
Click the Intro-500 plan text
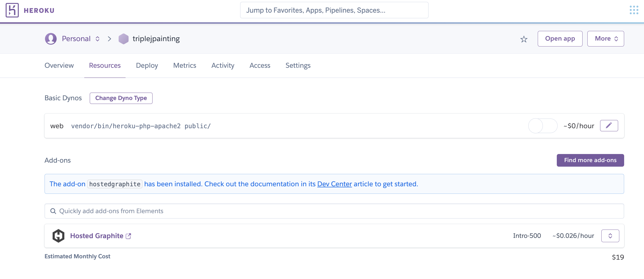coord(527,236)
